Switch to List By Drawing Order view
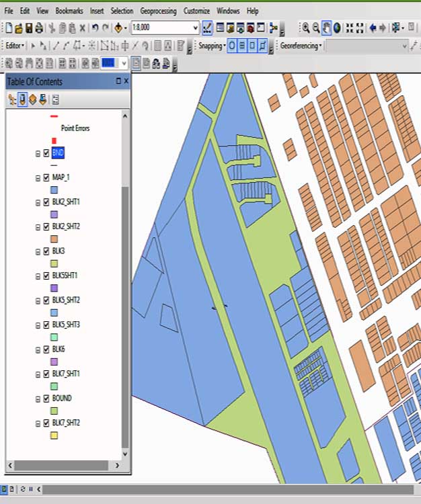421x504 pixels. point(12,100)
